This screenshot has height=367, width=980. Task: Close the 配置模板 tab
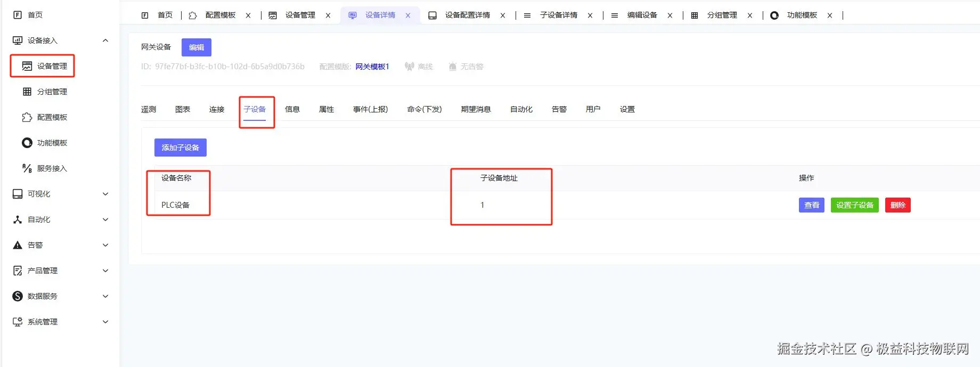[x=248, y=15]
